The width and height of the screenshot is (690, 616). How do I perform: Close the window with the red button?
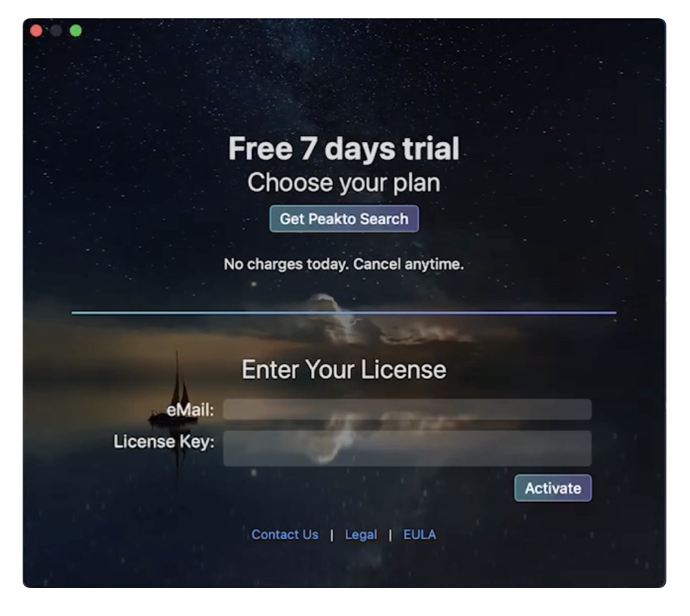pos(36,31)
